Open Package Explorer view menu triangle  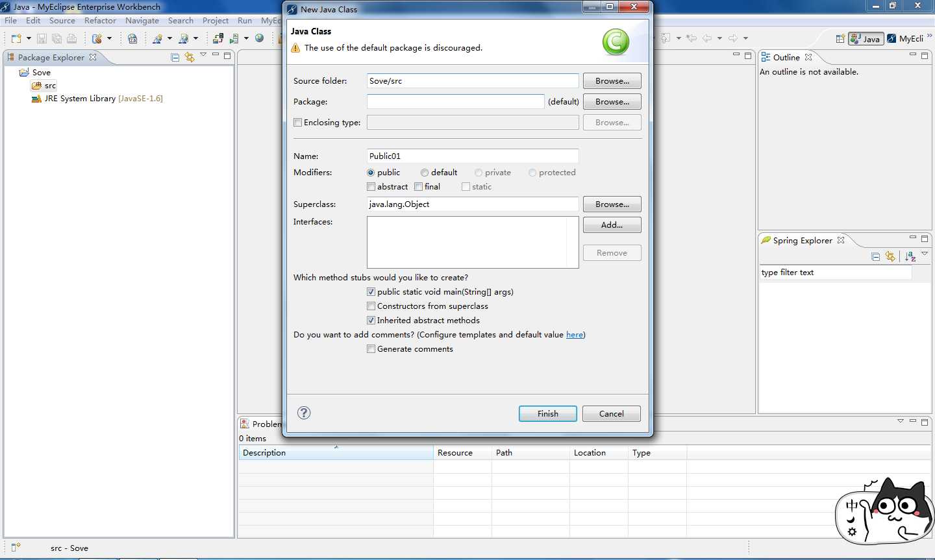coord(203,55)
